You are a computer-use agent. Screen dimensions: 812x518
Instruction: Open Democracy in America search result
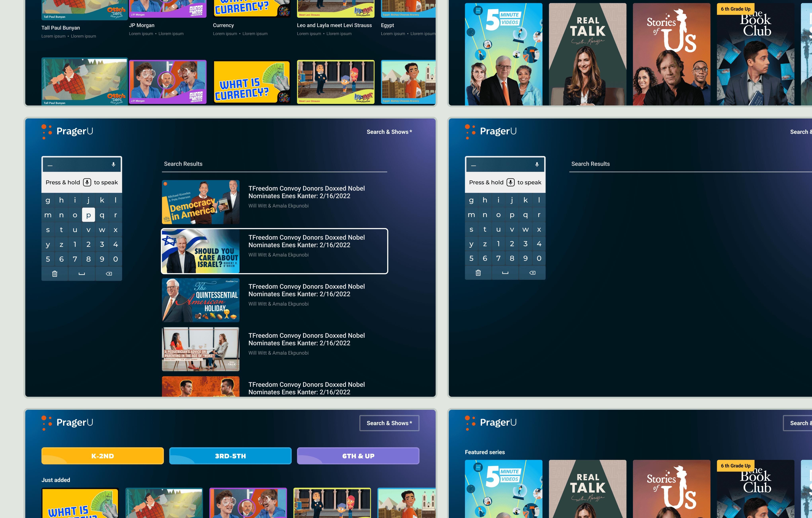(201, 202)
